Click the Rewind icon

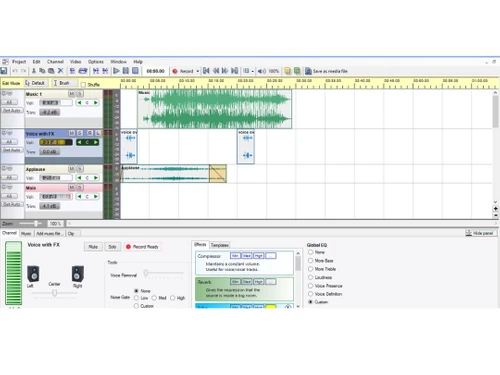coord(216,71)
